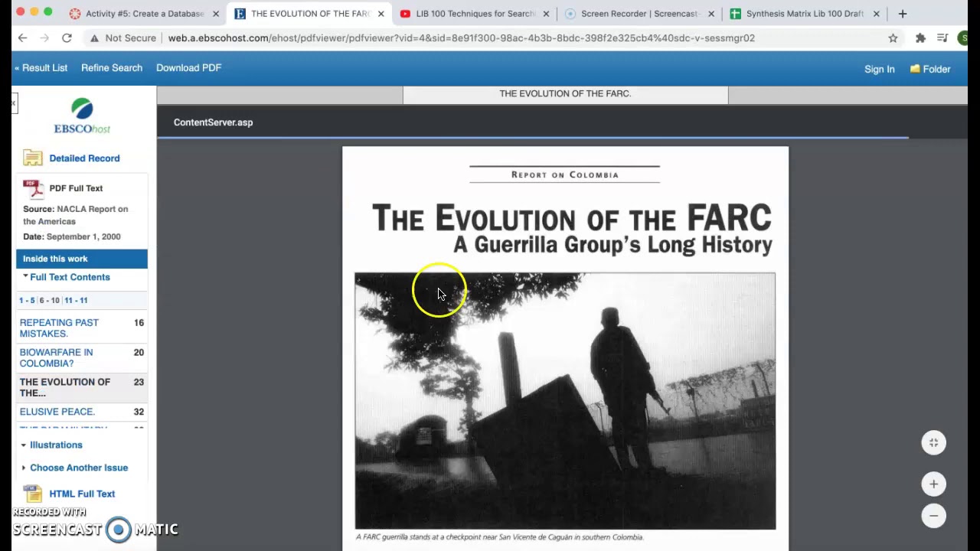The height and width of the screenshot is (551, 980).
Task: Go back to Result List
Action: 41,68
